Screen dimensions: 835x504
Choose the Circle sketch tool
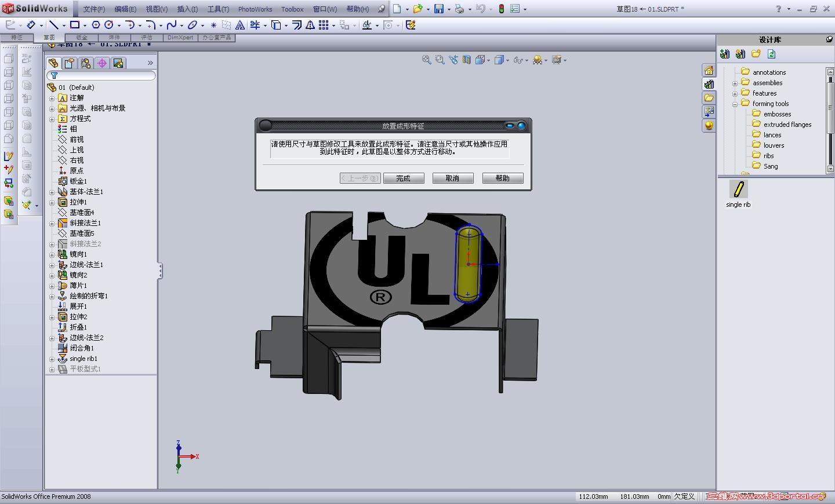[x=108, y=25]
